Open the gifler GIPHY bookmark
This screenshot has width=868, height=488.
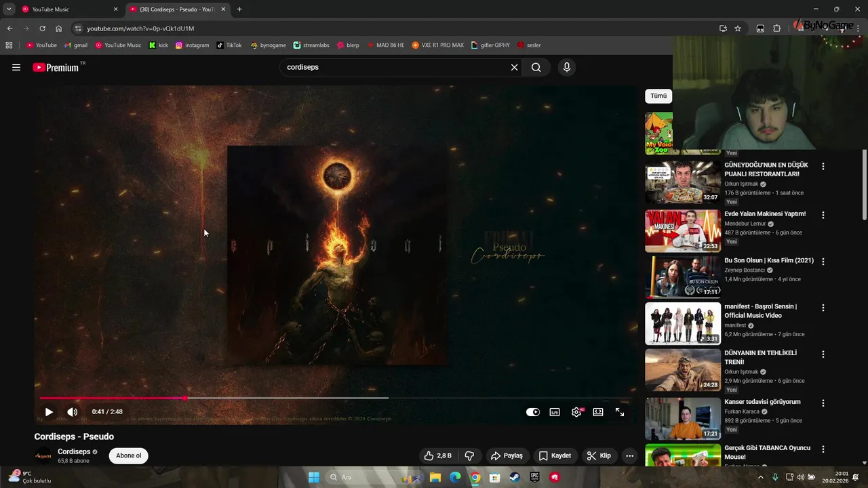coord(489,45)
